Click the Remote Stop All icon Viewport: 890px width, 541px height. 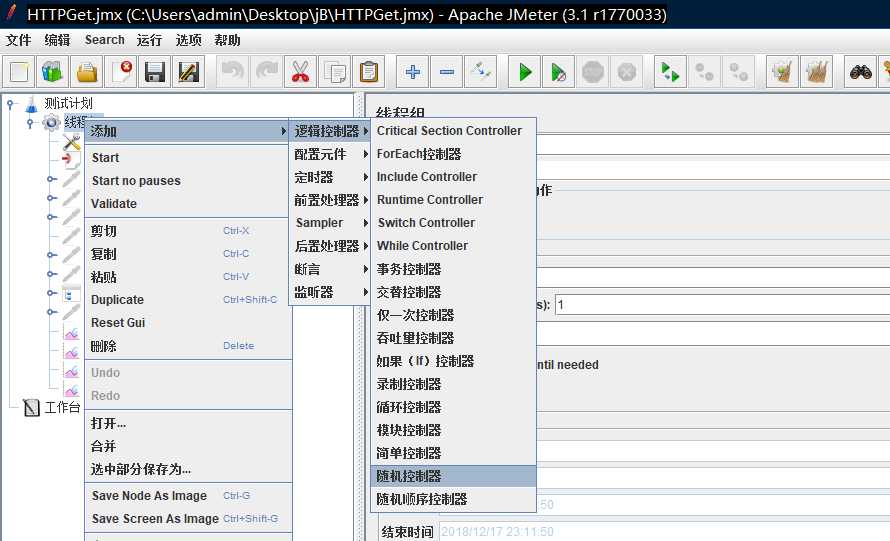(x=704, y=72)
